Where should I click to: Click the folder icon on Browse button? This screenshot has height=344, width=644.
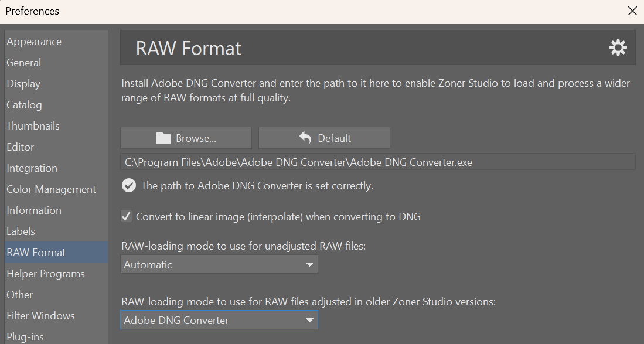pyautogui.click(x=163, y=138)
